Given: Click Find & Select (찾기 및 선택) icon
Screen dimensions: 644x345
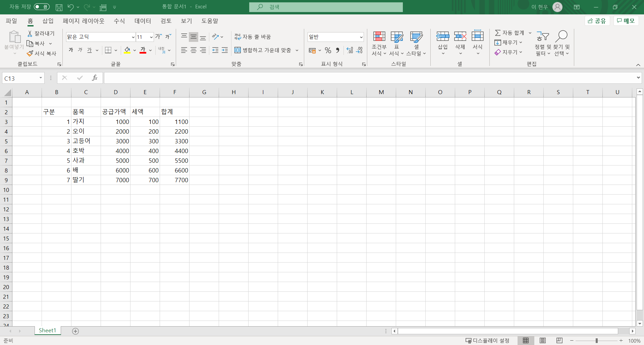Looking at the screenshot, I should pyautogui.click(x=561, y=36).
